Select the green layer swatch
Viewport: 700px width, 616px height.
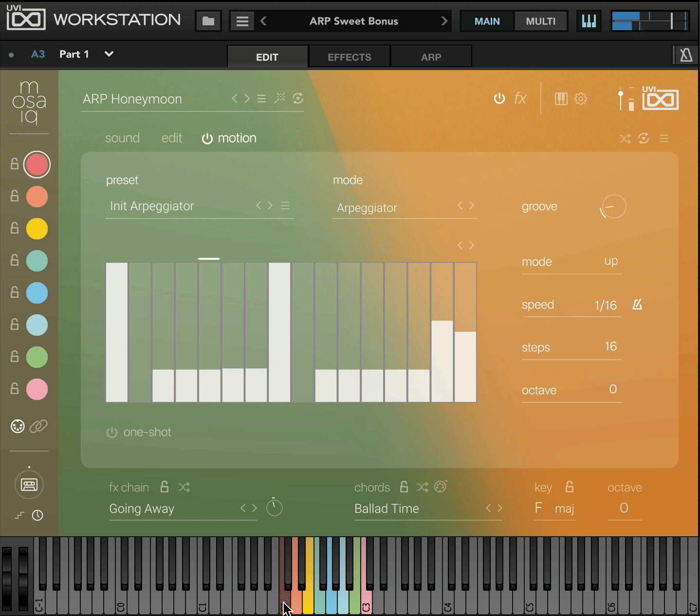[37, 357]
